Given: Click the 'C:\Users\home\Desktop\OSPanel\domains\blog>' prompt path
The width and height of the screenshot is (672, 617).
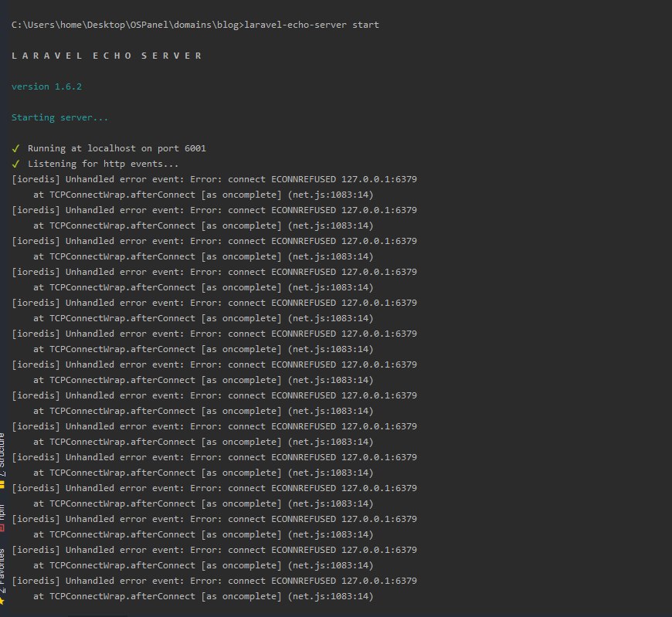Looking at the screenshot, I should coord(127,25).
